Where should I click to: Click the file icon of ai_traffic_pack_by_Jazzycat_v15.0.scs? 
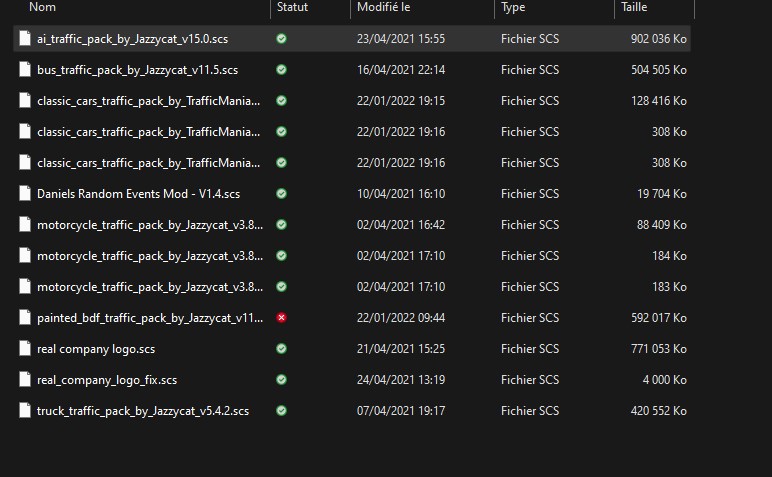click(25, 38)
